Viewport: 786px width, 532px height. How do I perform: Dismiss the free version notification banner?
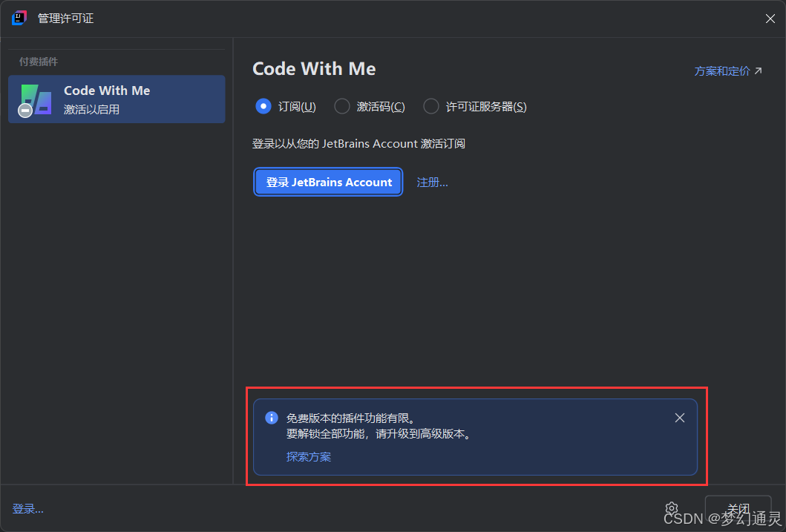680,418
